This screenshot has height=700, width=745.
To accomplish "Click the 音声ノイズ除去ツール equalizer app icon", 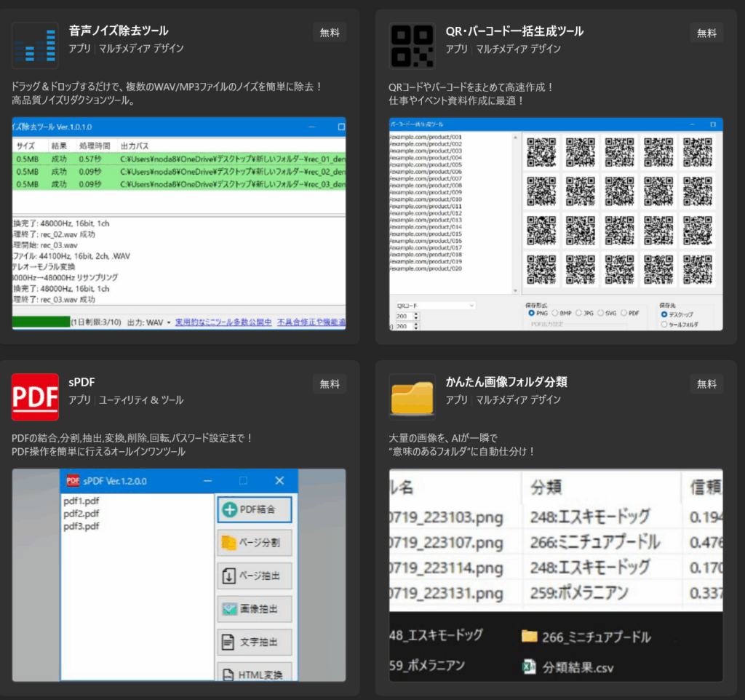I will [x=35, y=45].
